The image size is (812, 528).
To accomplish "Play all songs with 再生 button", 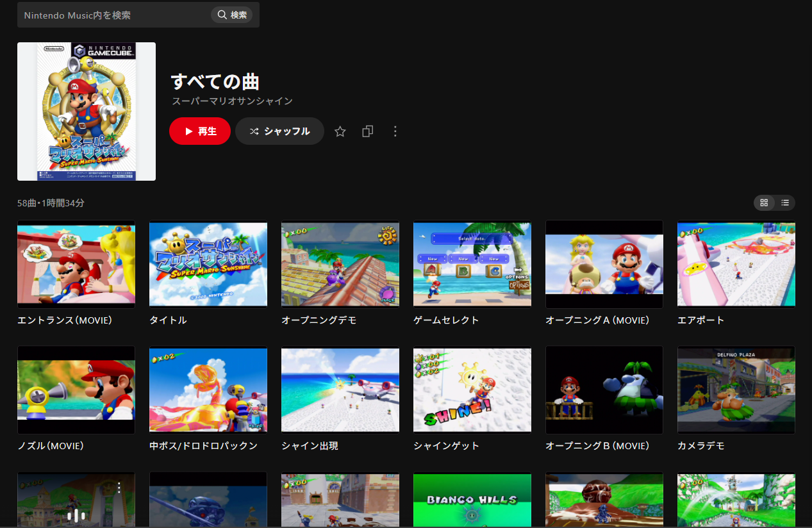I will [200, 131].
